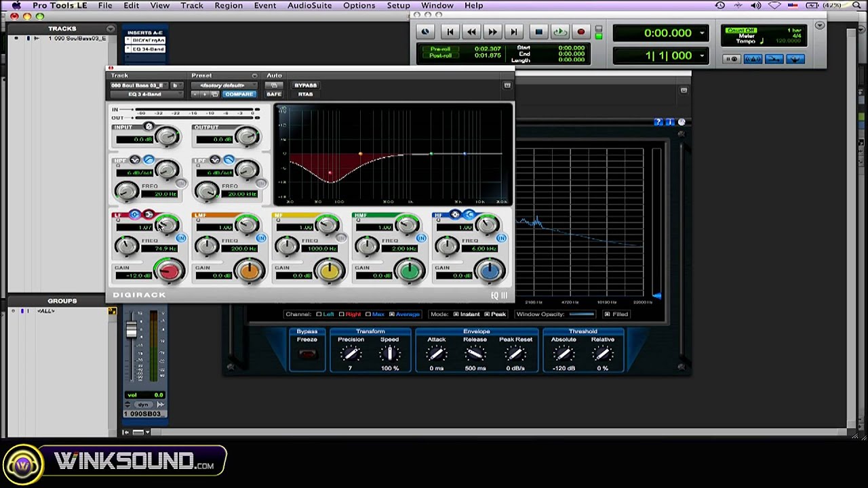Click the Fast Forward transport button
The height and width of the screenshot is (488, 868).
coord(492,32)
